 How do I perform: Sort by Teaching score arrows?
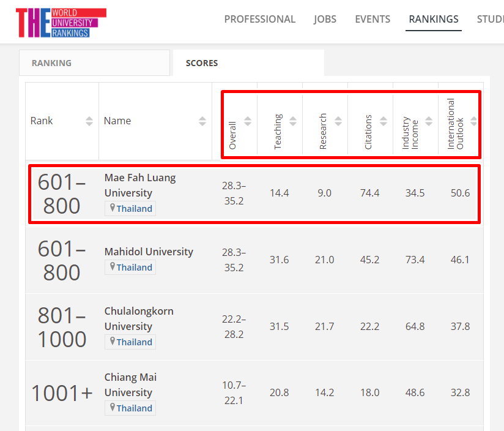pyautogui.click(x=293, y=121)
